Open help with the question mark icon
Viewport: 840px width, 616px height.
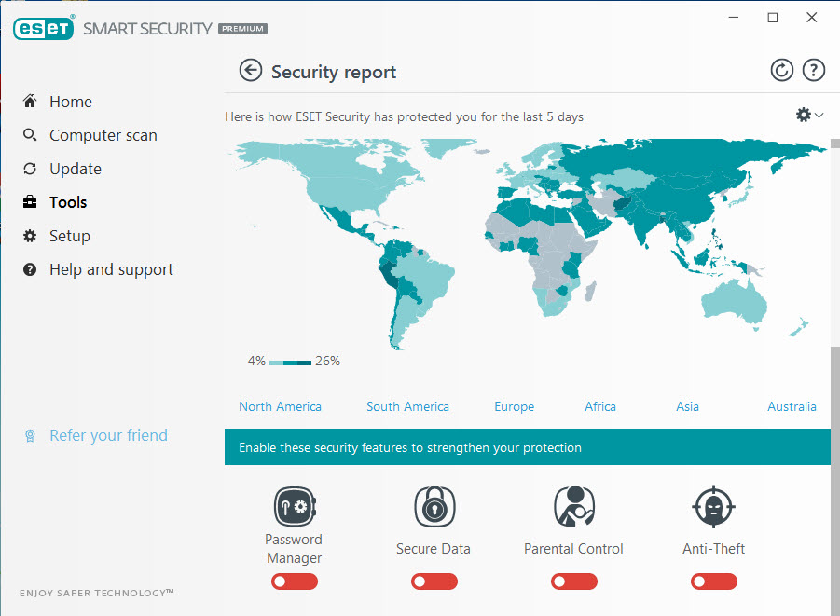(x=813, y=70)
